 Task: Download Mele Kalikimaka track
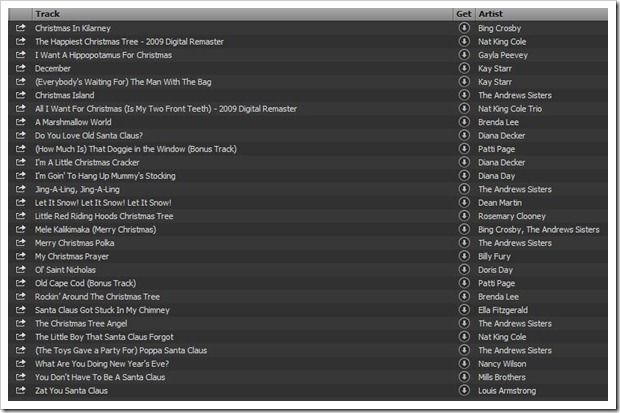tap(464, 229)
